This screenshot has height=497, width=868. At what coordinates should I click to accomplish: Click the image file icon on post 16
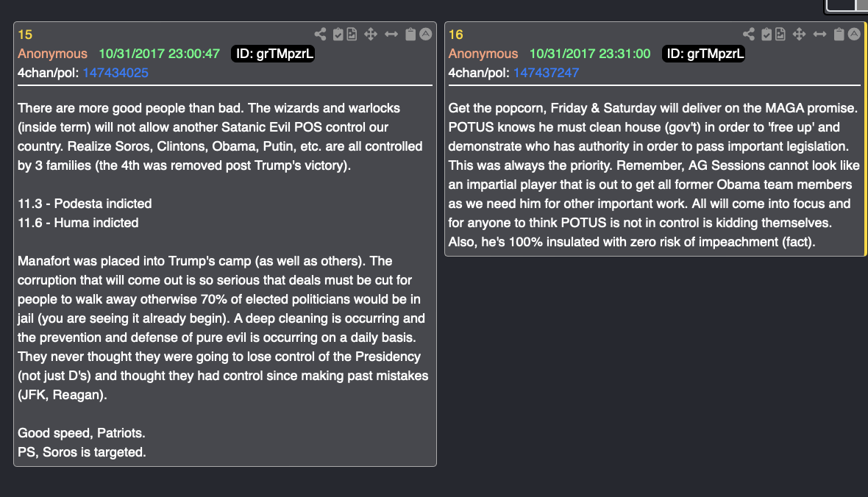point(780,35)
